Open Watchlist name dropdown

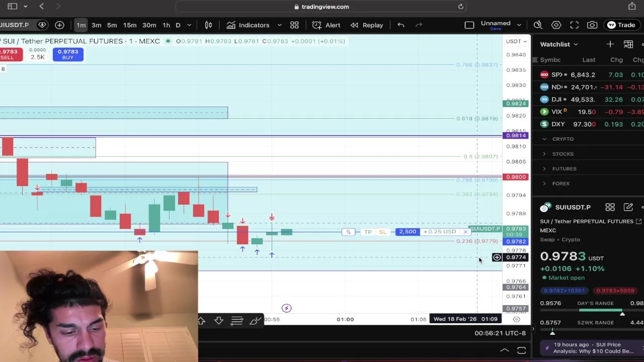click(x=559, y=44)
